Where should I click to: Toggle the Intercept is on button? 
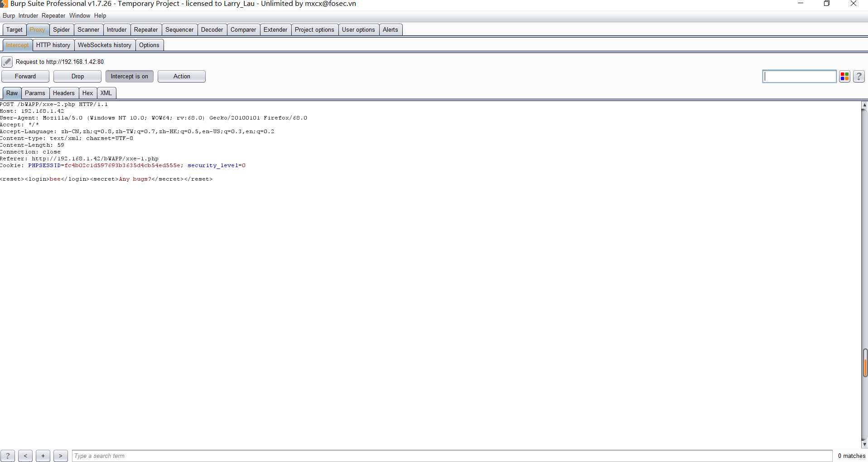tap(130, 77)
